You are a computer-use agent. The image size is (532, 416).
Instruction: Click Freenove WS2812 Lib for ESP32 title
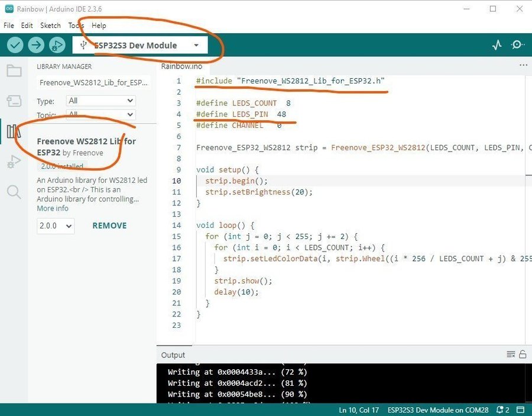pos(86,146)
